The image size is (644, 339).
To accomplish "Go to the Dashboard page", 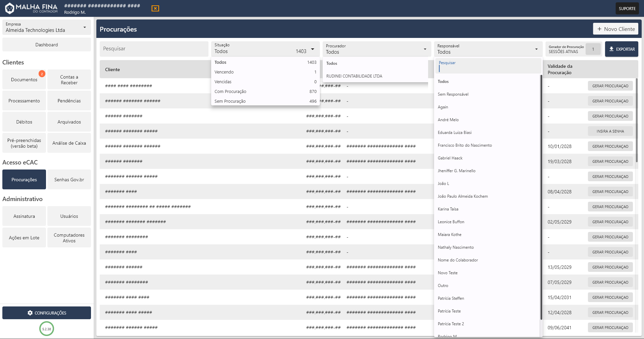I will [47, 45].
